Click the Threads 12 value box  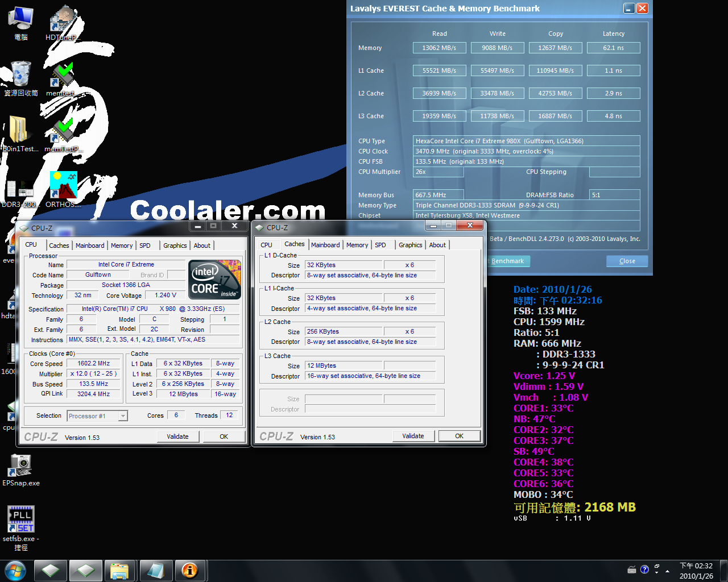click(230, 415)
